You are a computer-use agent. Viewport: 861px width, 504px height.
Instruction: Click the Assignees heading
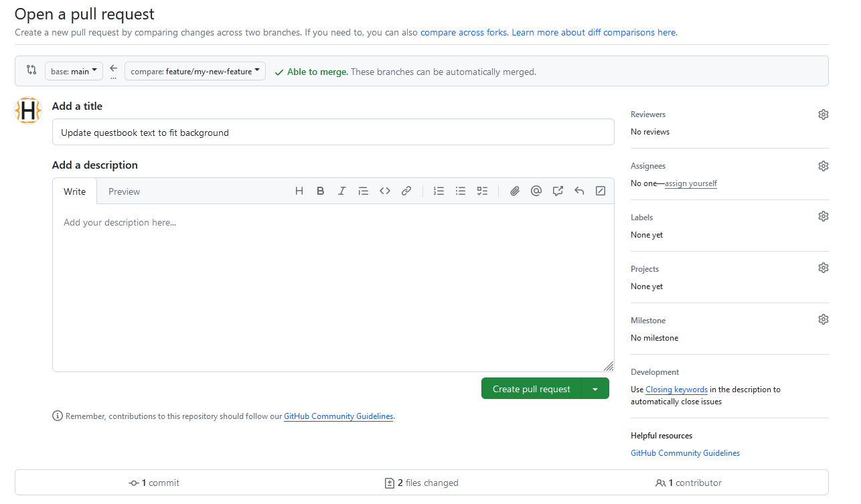coord(648,166)
